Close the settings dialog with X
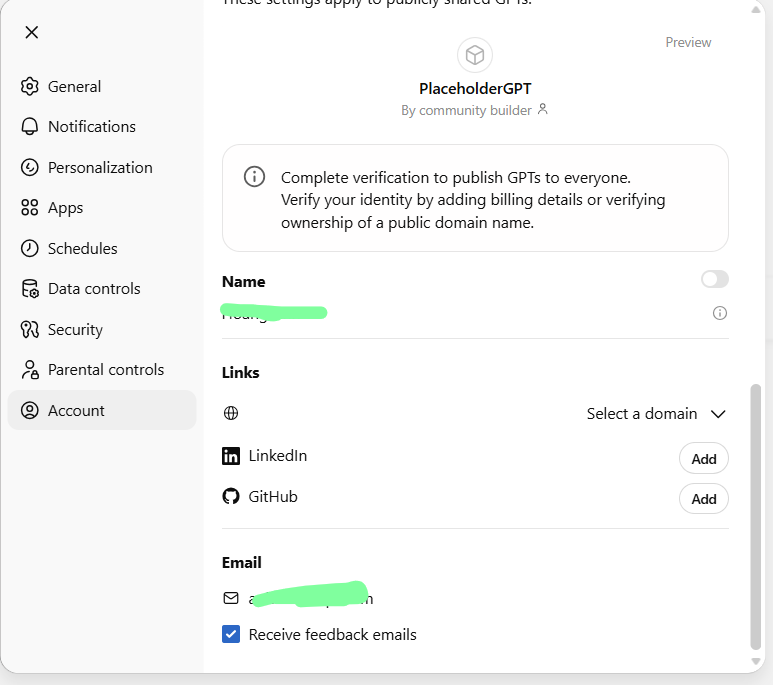773x685 pixels. click(32, 32)
